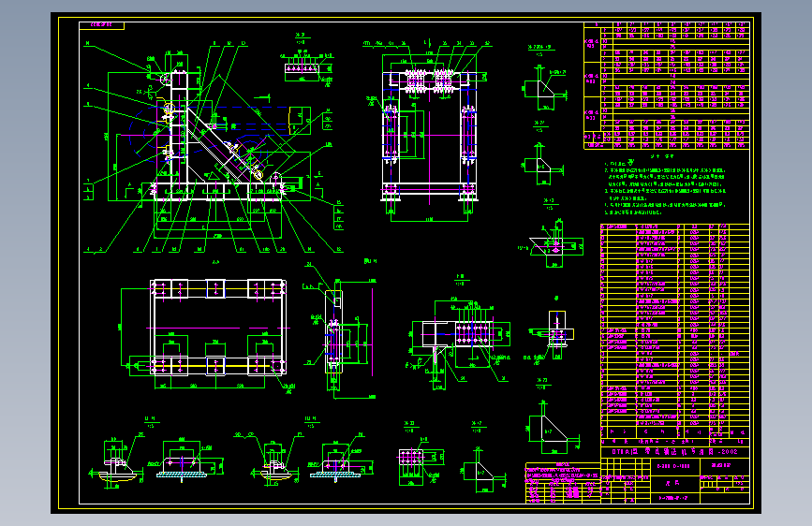Click the tall narrow vertical section view at center

click(334, 331)
